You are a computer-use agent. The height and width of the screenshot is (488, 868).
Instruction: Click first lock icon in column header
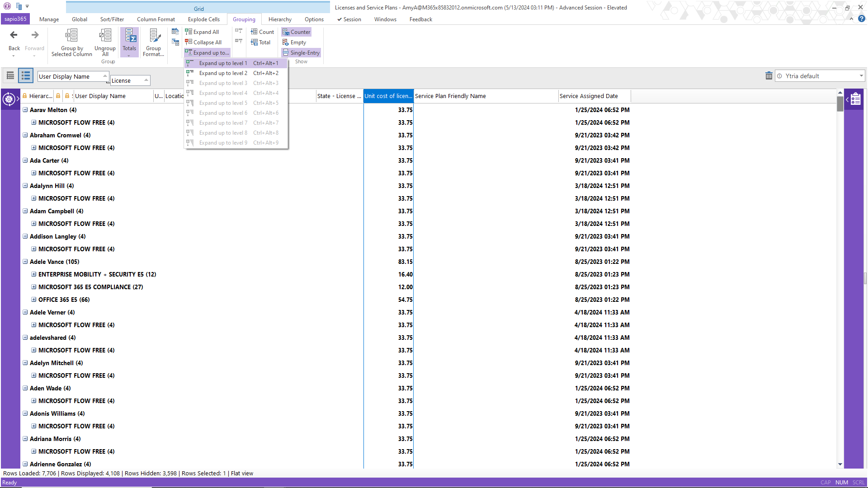click(x=25, y=96)
